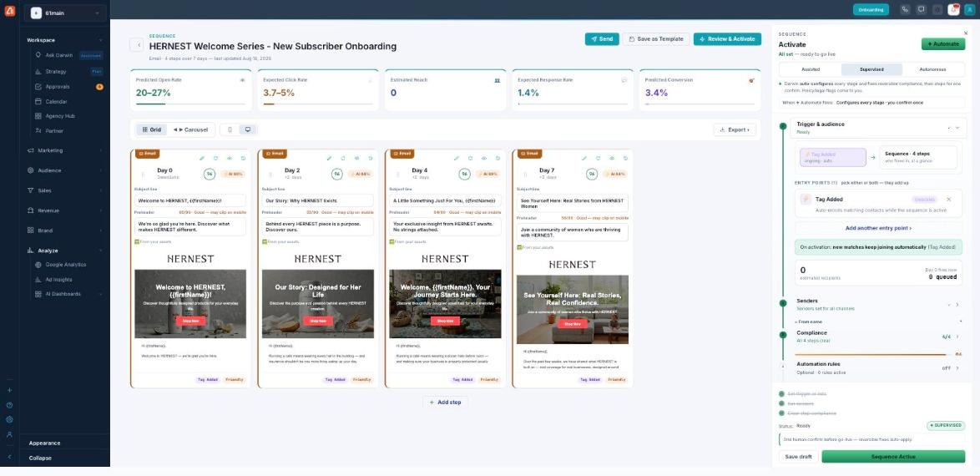Image resolution: width=980 pixels, height=476 pixels.
Task: Select mobile preview icon
Action: click(230, 129)
